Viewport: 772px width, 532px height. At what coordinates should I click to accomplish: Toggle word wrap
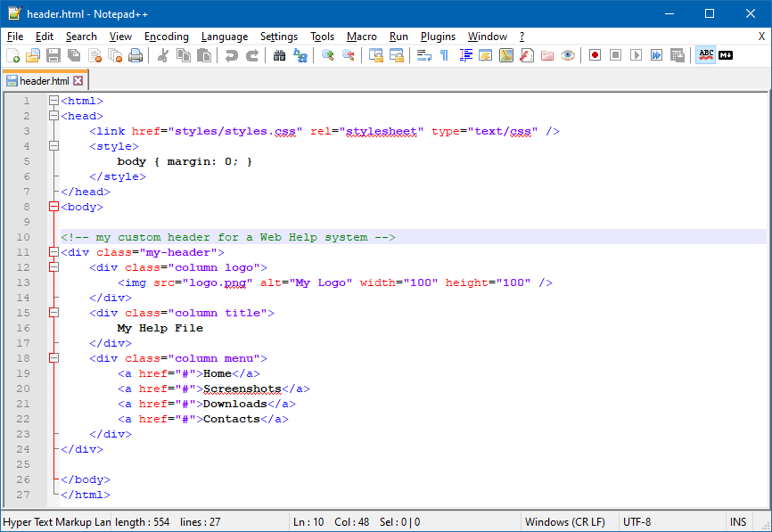point(423,55)
